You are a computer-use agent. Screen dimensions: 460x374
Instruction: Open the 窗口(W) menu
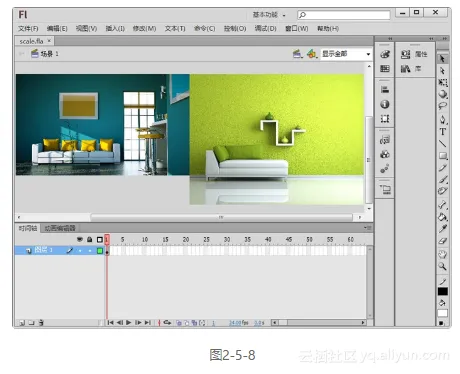point(296,29)
